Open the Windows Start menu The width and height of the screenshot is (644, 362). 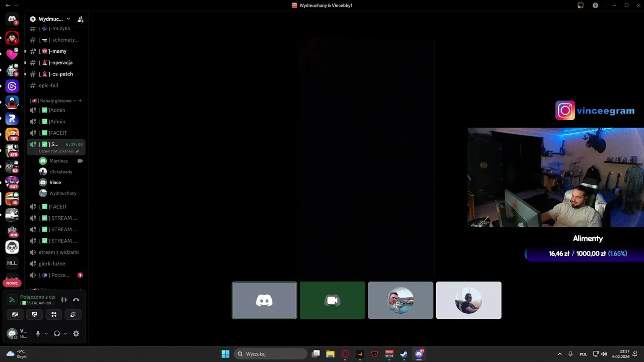coord(225,354)
